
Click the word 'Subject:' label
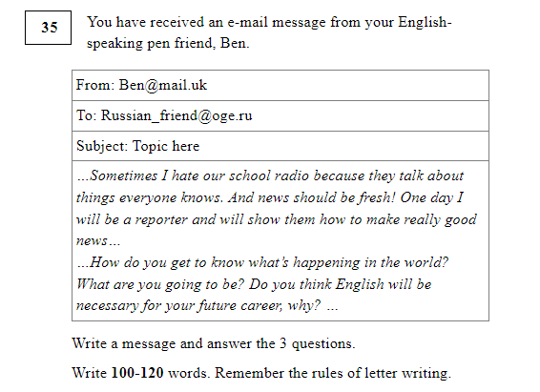pyautogui.click(x=102, y=146)
